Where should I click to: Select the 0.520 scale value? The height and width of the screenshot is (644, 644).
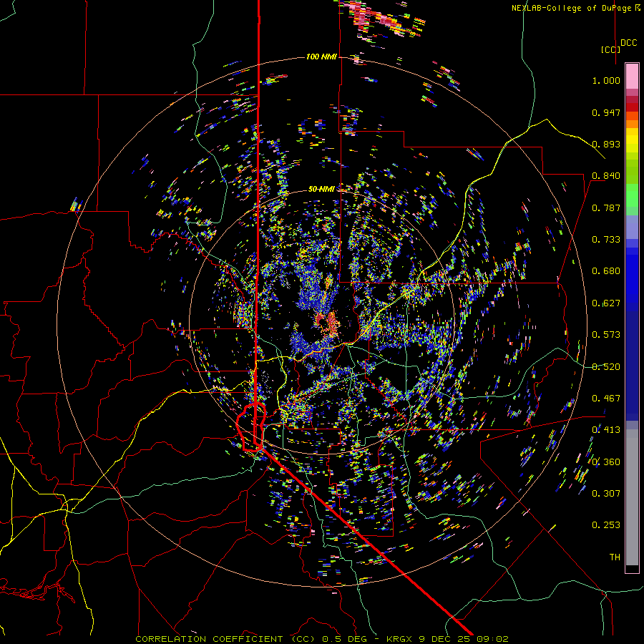point(606,367)
